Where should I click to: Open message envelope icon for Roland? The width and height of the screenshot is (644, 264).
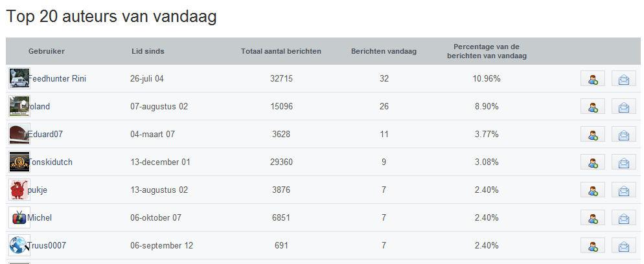click(x=623, y=106)
